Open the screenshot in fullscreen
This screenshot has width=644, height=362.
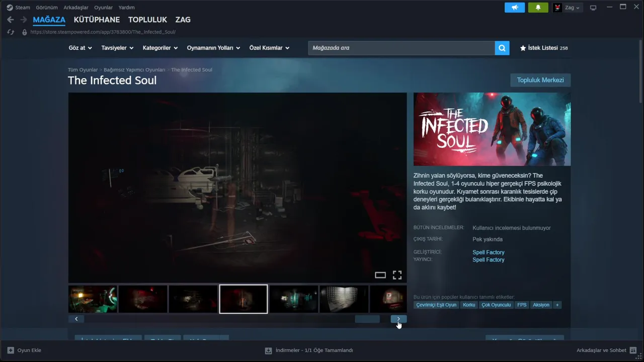pos(397,275)
